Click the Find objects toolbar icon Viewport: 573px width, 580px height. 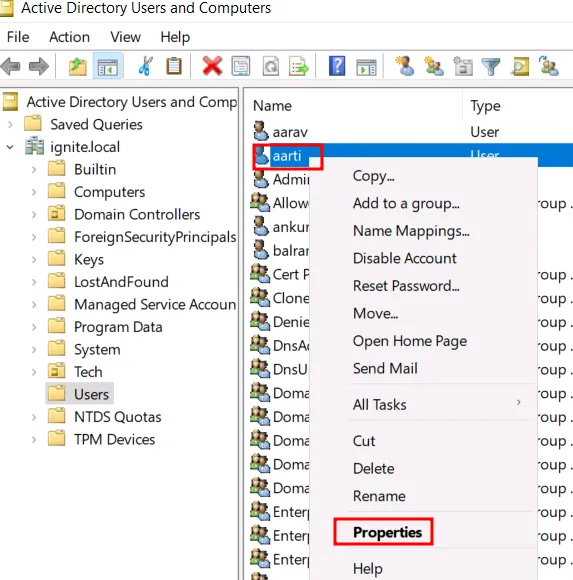520,67
